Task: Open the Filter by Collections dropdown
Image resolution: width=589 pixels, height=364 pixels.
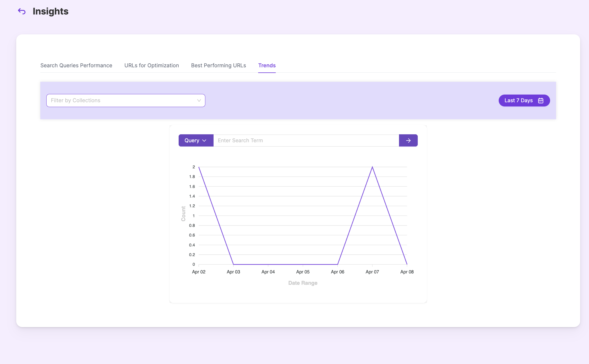Action: [x=126, y=101]
